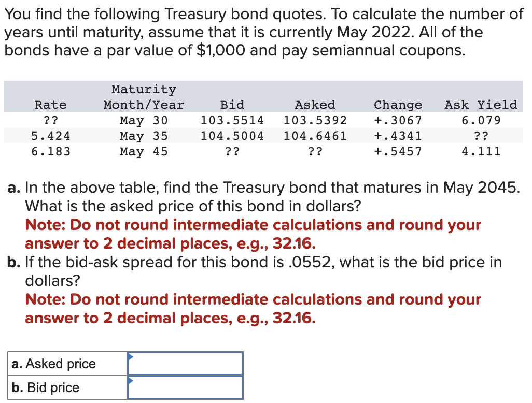
Task: Click the 104.6461 asked value
Action: click(x=315, y=136)
